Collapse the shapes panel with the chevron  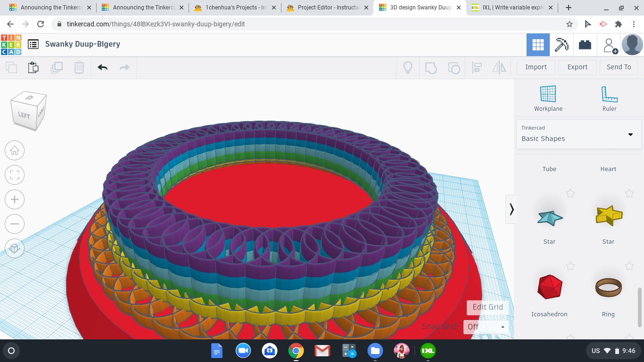tap(511, 209)
